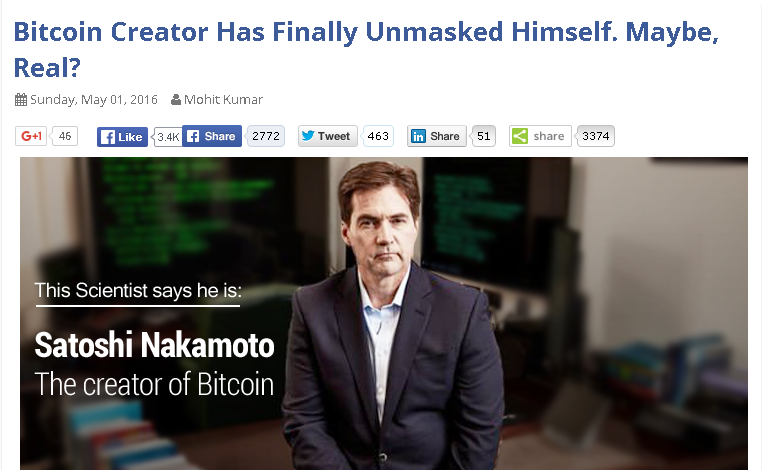Click the 'This Scientist says he is' caption

pyautogui.click(x=138, y=291)
